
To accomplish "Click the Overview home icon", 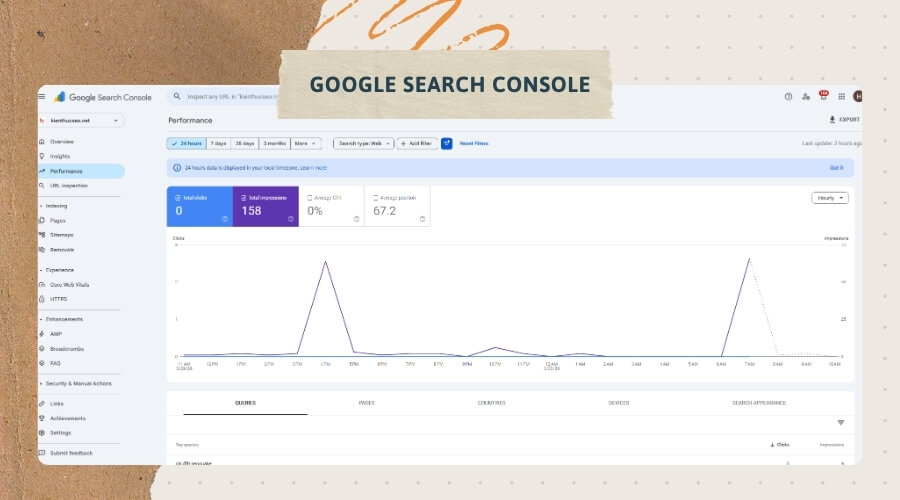I will point(42,141).
